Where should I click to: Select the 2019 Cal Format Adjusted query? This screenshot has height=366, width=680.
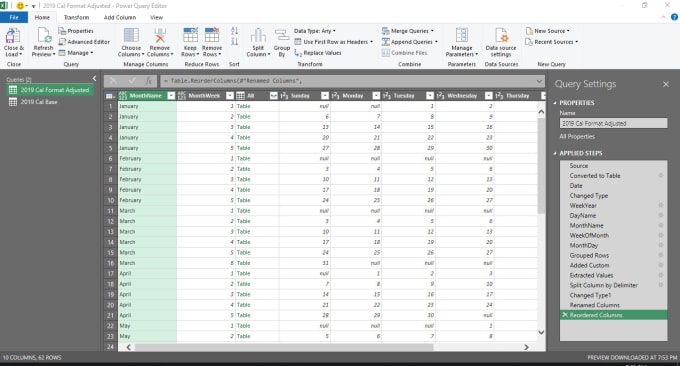[50, 90]
